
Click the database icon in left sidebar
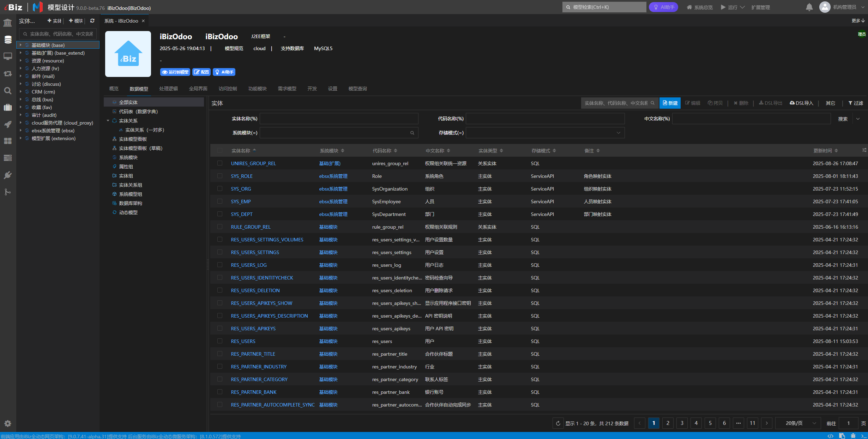(8, 40)
